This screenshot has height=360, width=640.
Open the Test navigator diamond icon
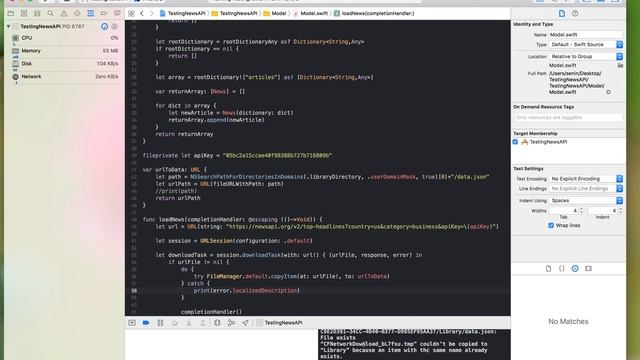pyautogui.click(x=77, y=13)
